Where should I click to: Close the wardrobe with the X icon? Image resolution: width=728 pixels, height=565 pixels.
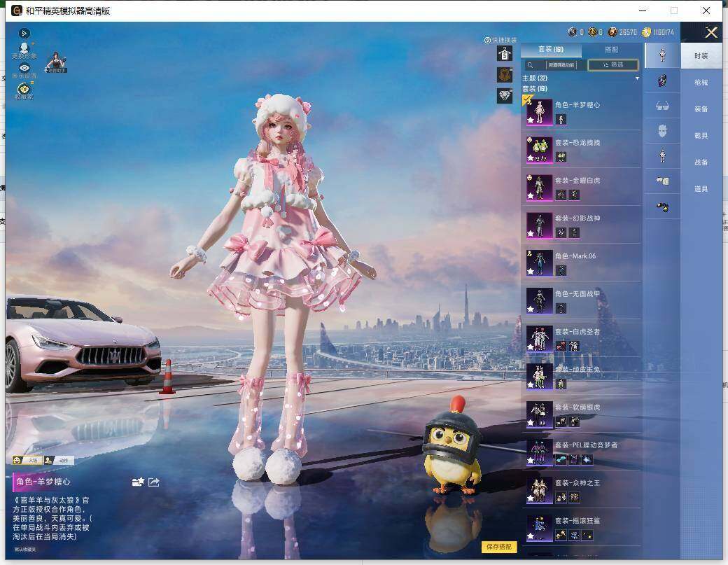[711, 32]
